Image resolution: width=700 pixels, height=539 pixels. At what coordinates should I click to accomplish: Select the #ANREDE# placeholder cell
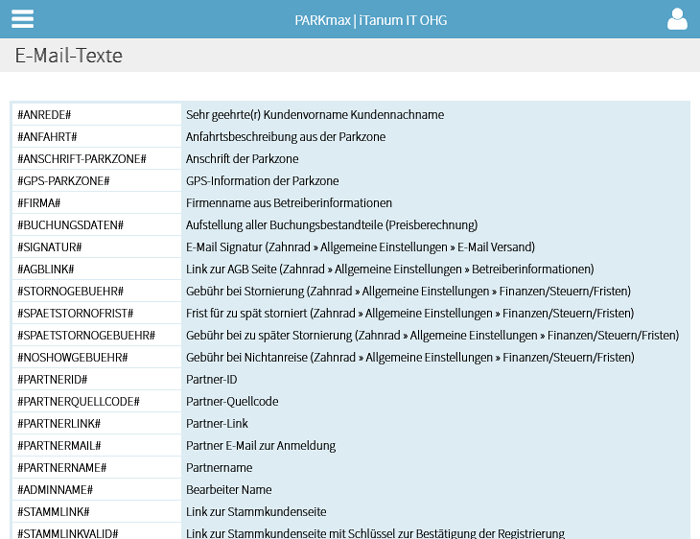click(96, 114)
